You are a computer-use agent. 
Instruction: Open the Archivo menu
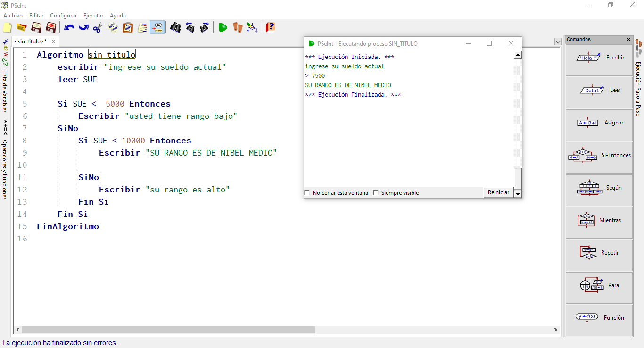13,16
